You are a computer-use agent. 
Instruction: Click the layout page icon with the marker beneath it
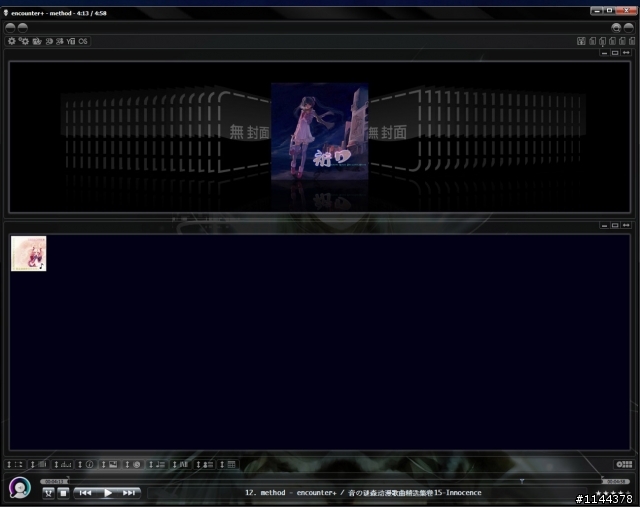[x=602, y=41]
